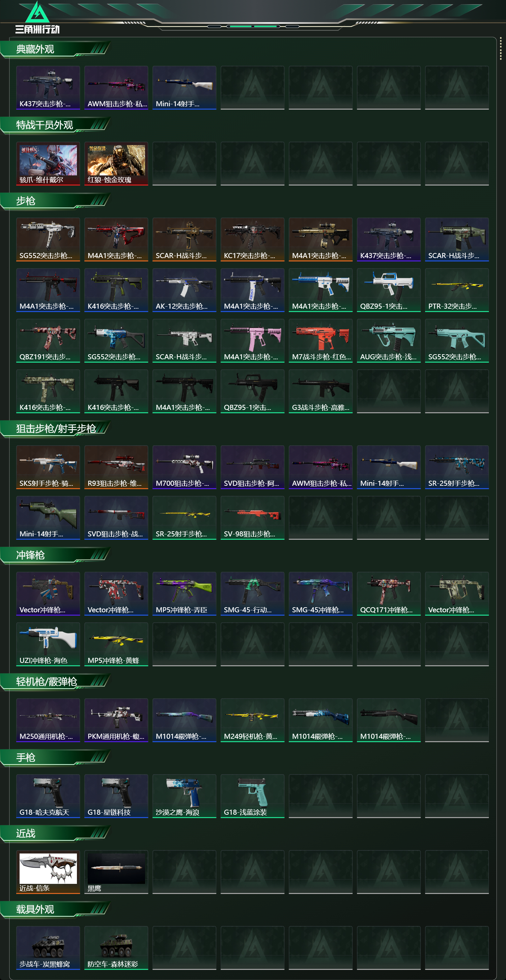Open the 沙漠之鹰-海浪 pistol skin
506x980 pixels.
pyautogui.click(x=184, y=796)
